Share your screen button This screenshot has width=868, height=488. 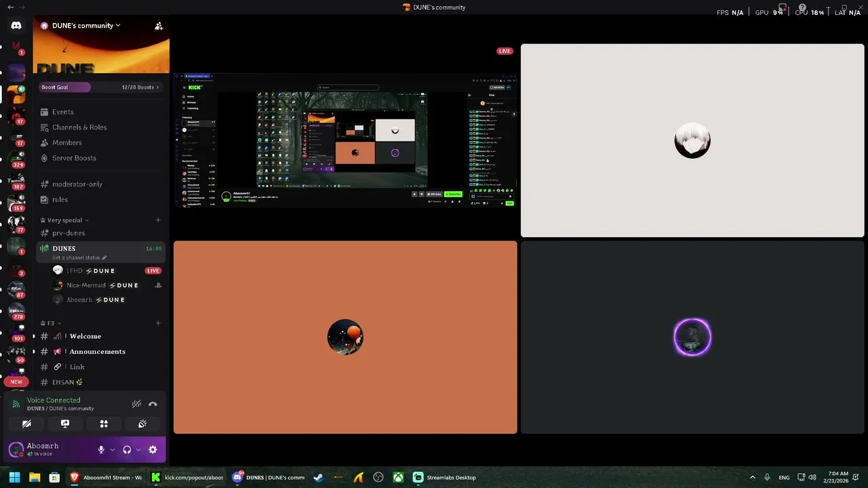coord(65,424)
